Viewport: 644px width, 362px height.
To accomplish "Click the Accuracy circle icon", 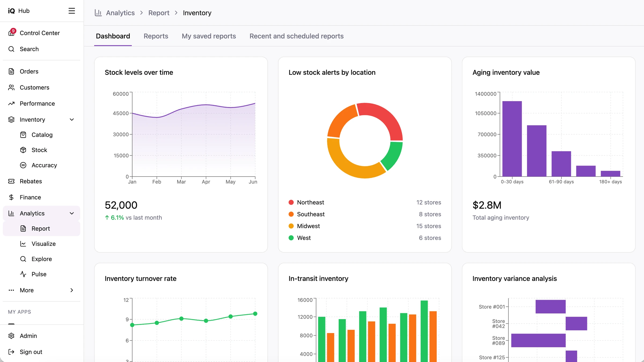I will click(x=23, y=165).
